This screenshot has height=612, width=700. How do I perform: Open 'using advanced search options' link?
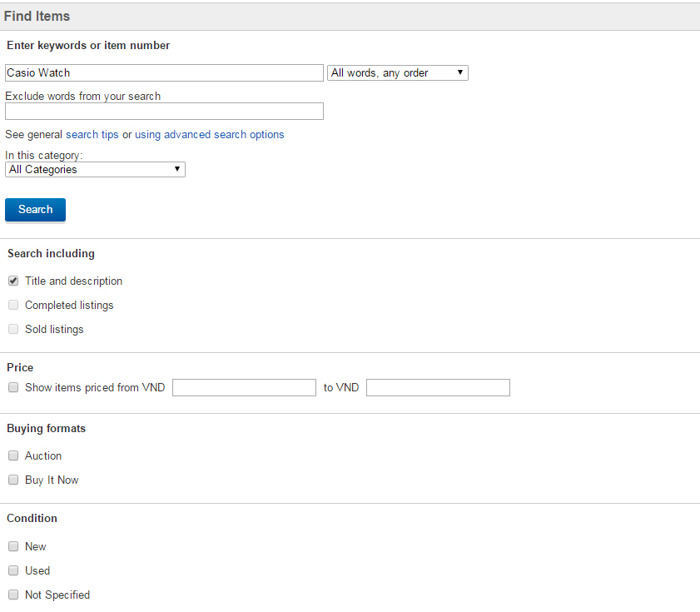point(210,134)
